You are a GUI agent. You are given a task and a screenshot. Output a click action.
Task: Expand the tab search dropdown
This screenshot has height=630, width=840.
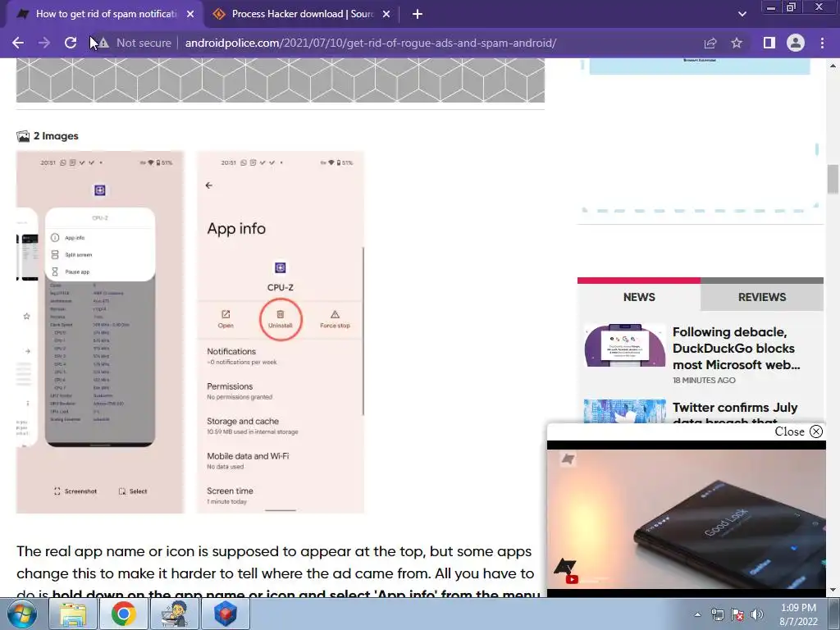(742, 15)
